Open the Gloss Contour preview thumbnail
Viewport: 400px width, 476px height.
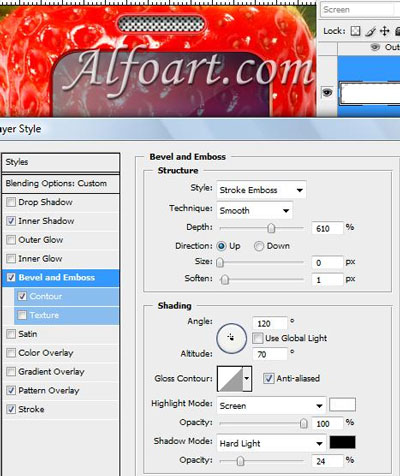230,379
